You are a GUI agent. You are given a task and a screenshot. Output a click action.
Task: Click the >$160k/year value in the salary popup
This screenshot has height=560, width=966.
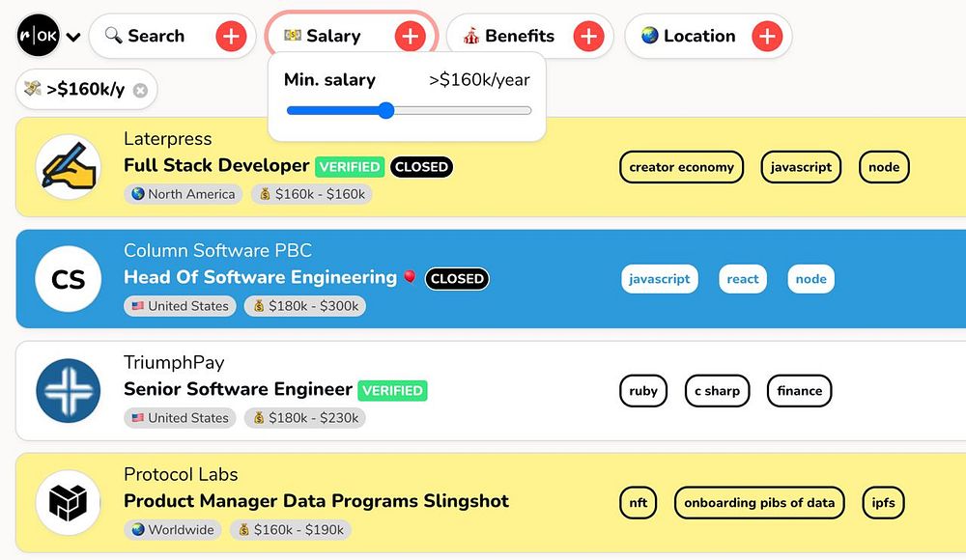[x=479, y=80]
